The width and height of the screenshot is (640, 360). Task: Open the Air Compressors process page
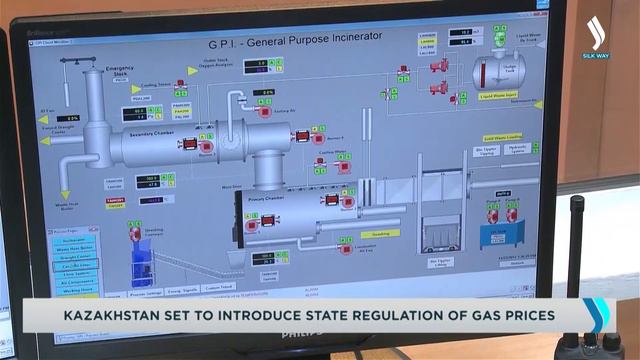[77, 282]
